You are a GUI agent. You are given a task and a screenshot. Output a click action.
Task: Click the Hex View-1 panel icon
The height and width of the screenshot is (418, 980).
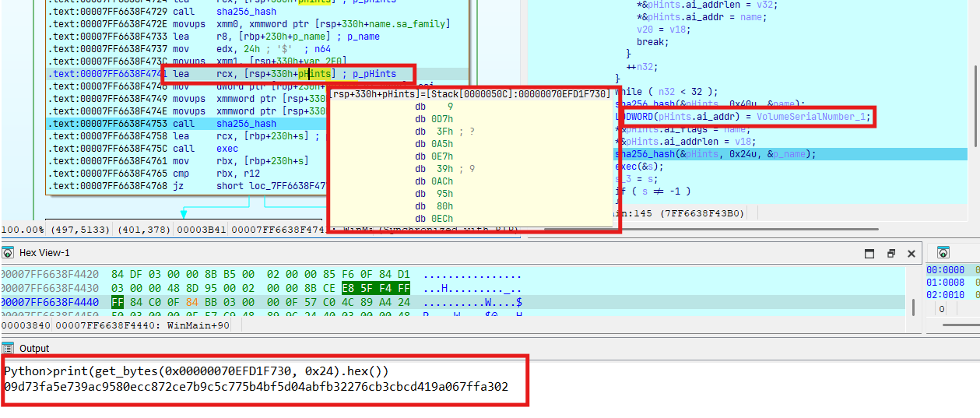pos(8,253)
